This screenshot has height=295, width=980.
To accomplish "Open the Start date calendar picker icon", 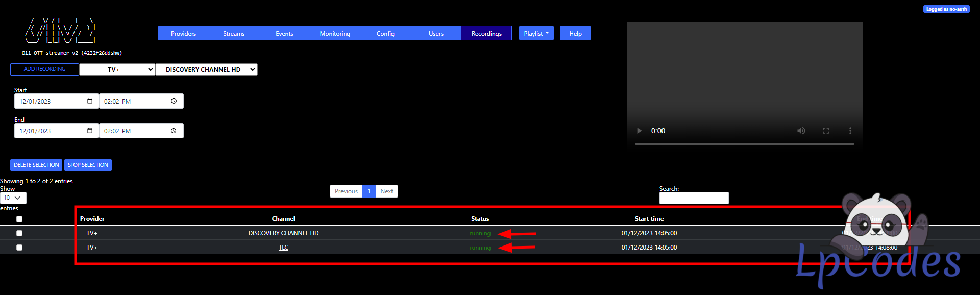I will pos(90,101).
